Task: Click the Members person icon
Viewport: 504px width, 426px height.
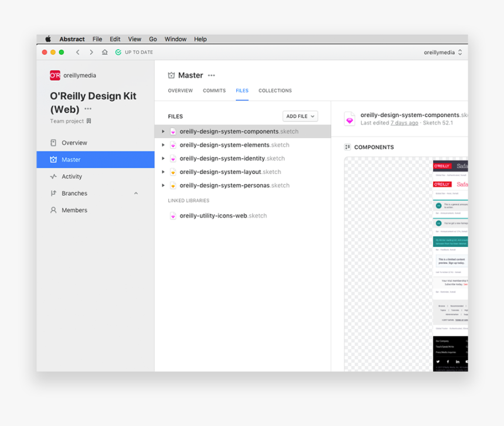Action: [53, 210]
